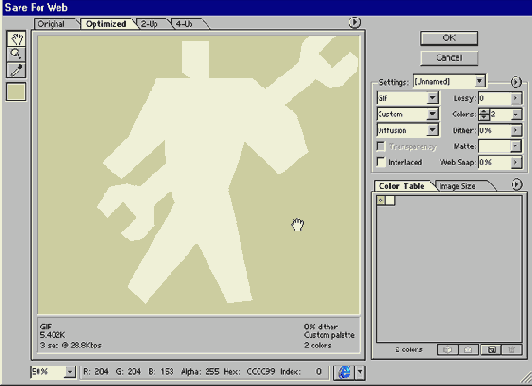Click the Cancel button

tap(449, 58)
